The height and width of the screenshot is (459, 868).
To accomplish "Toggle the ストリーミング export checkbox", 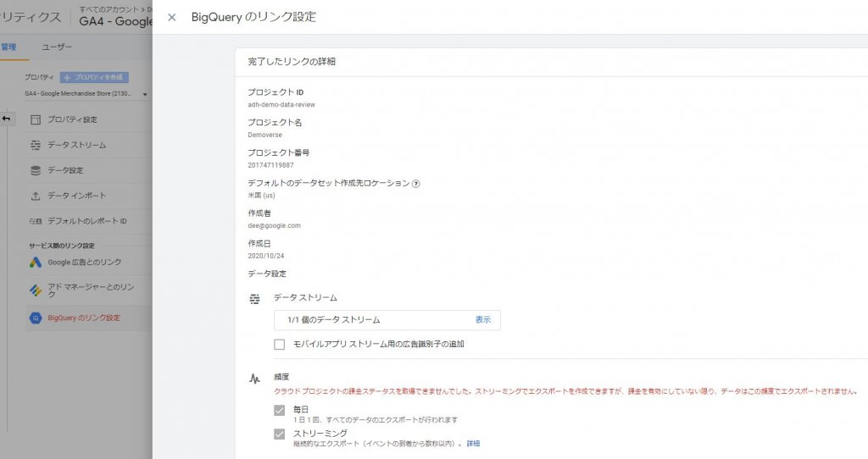I will [x=280, y=434].
